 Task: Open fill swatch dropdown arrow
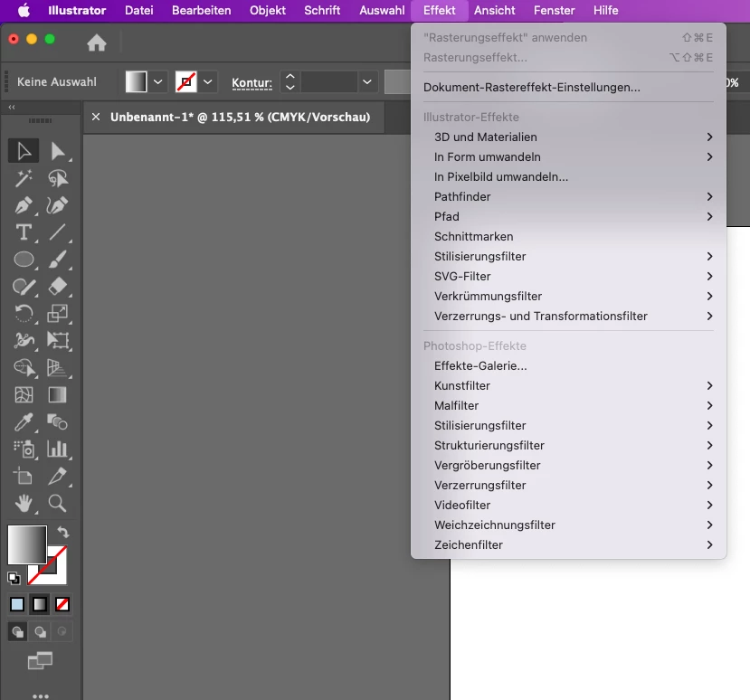coord(157,81)
